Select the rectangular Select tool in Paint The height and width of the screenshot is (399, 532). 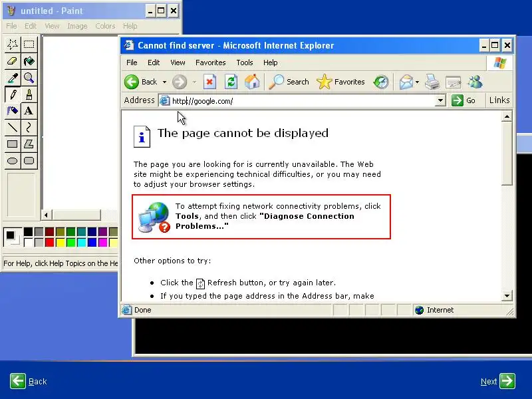coord(29,44)
